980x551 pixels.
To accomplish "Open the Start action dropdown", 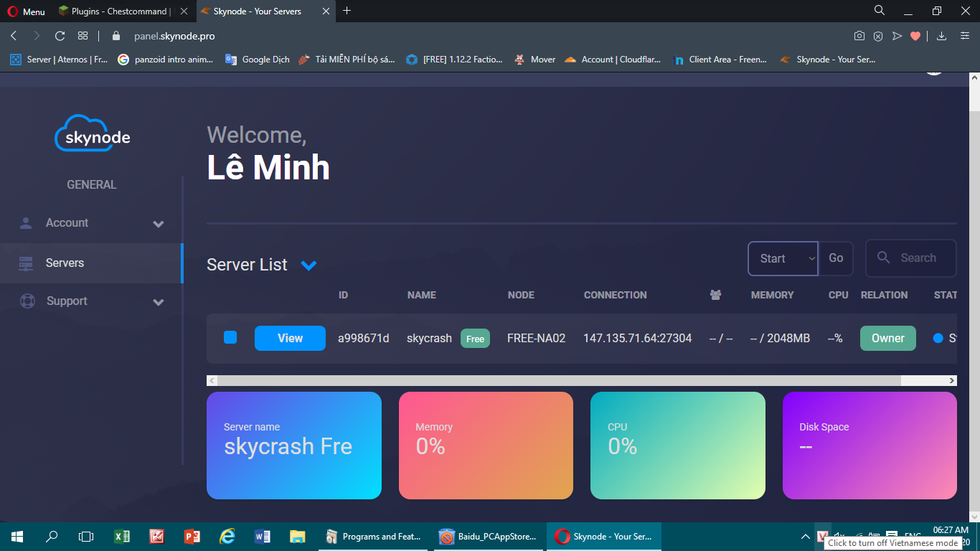I will 783,258.
